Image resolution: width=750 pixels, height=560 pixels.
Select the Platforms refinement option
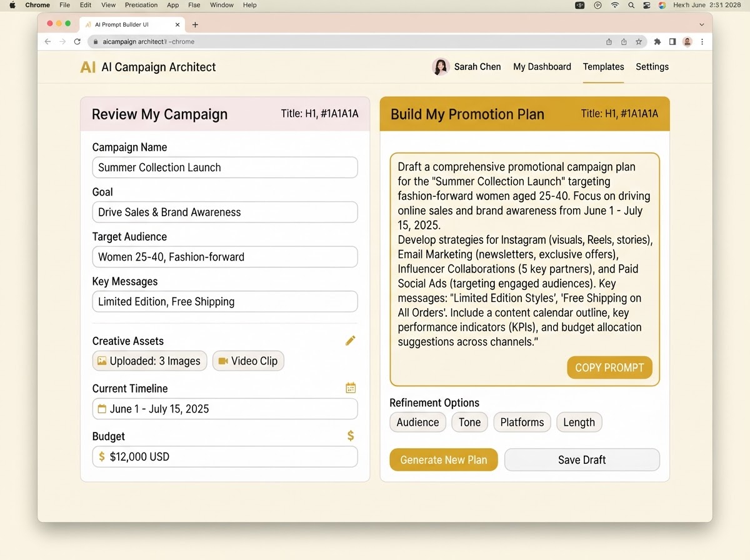coord(522,422)
